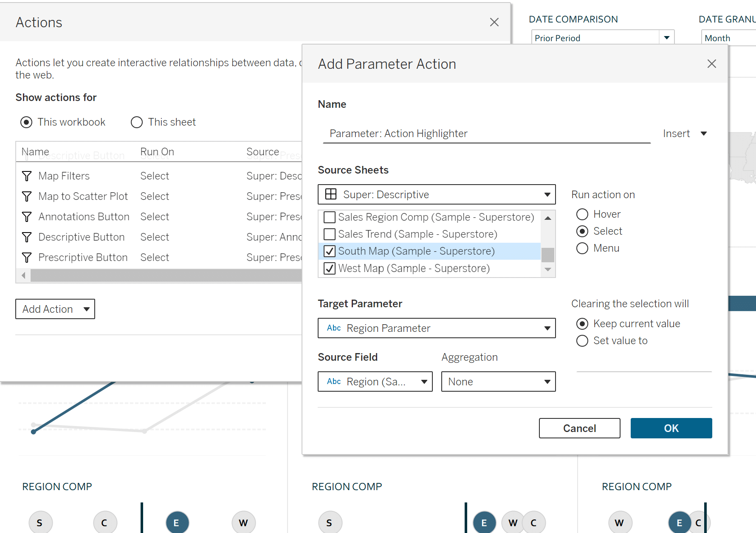Select Keep current value option
Viewport: 756px width, 533px height.
582,324
